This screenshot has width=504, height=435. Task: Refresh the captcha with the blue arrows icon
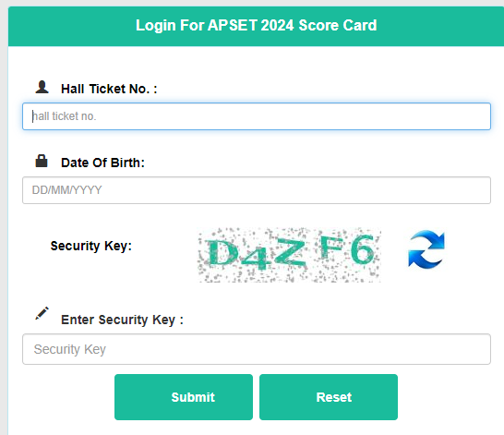[426, 248]
